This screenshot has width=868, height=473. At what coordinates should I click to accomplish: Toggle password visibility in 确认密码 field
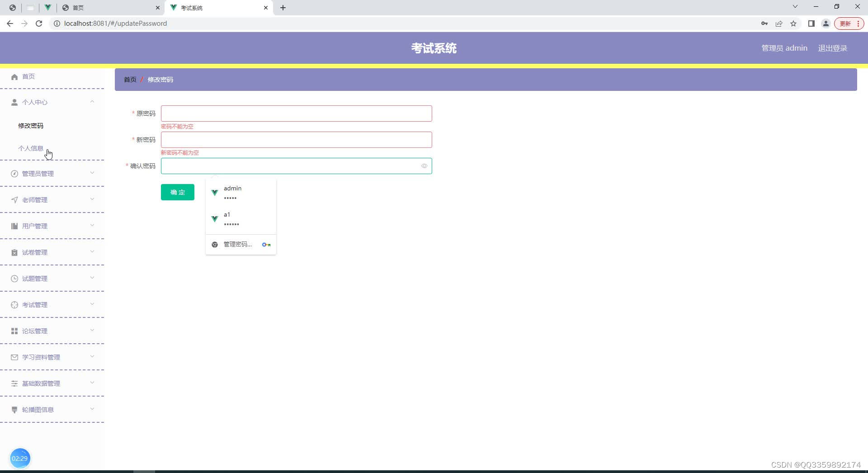coord(424,166)
